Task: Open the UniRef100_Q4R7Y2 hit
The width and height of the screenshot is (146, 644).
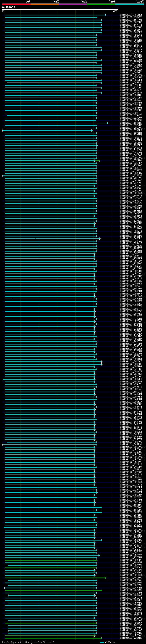Action: pyautogui.click(x=131, y=545)
